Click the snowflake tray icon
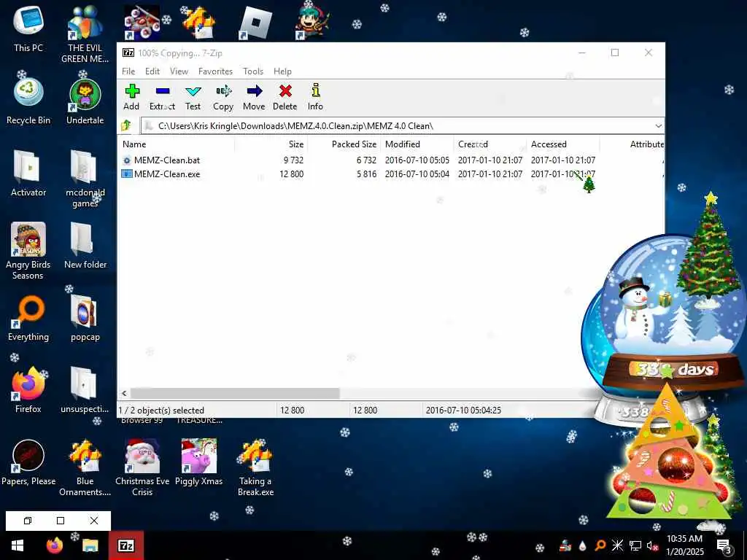 pos(617,545)
